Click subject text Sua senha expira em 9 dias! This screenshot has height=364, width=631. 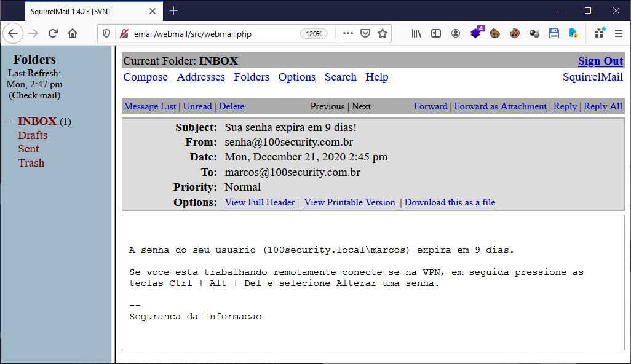click(290, 127)
